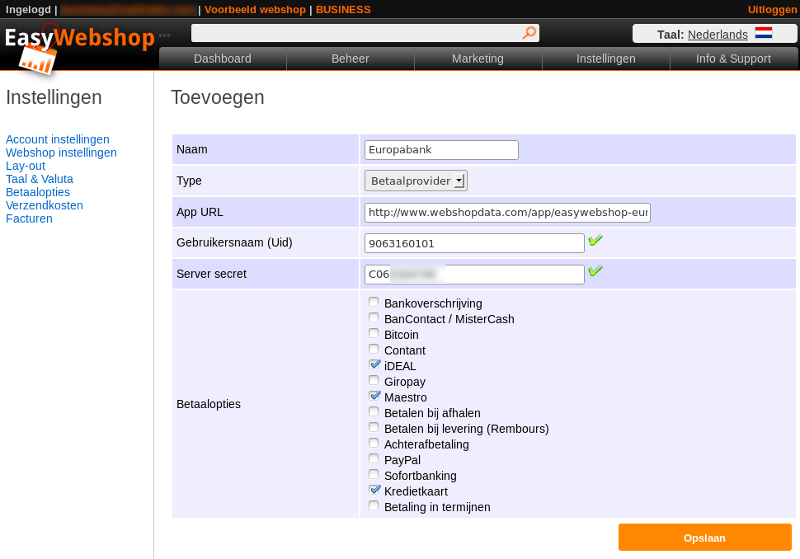Screen dimensions: 800x559
Task: Click the Naam field containing Europabank
Action: point(441,150)
